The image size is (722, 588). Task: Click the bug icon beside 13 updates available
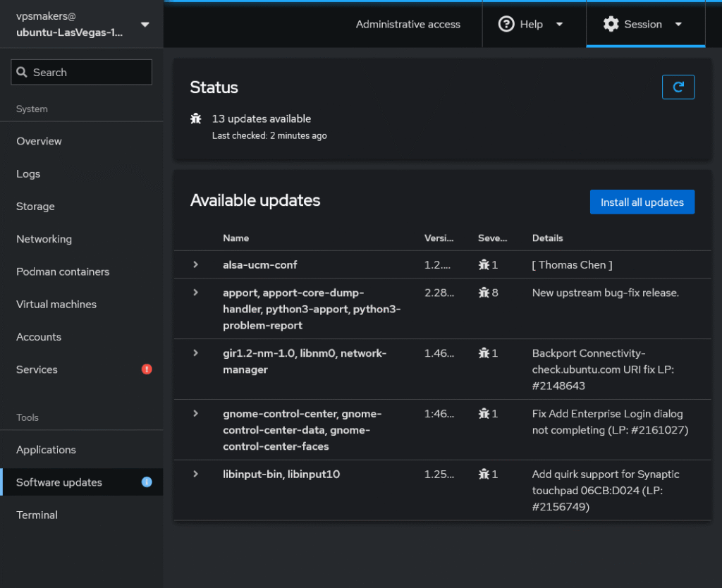196,118
